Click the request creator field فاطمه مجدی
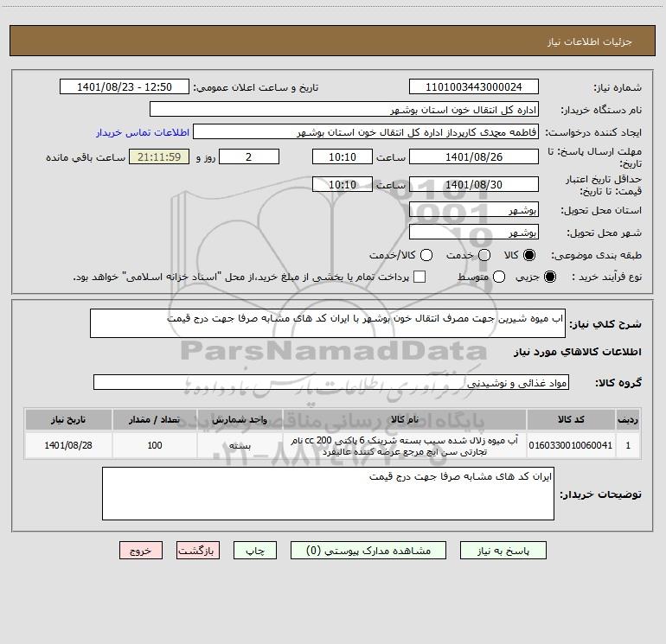This screenshot has height=644, width=666. coord(366,132)
